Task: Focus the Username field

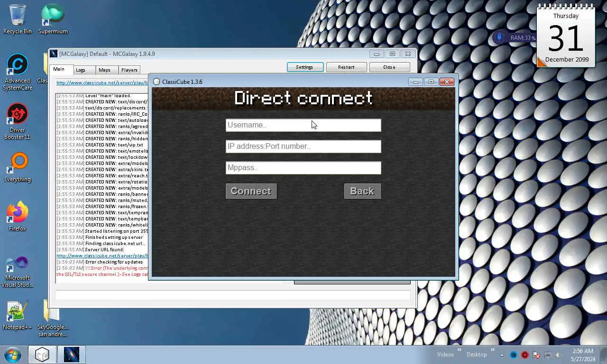Action: (x=303, y=125)
